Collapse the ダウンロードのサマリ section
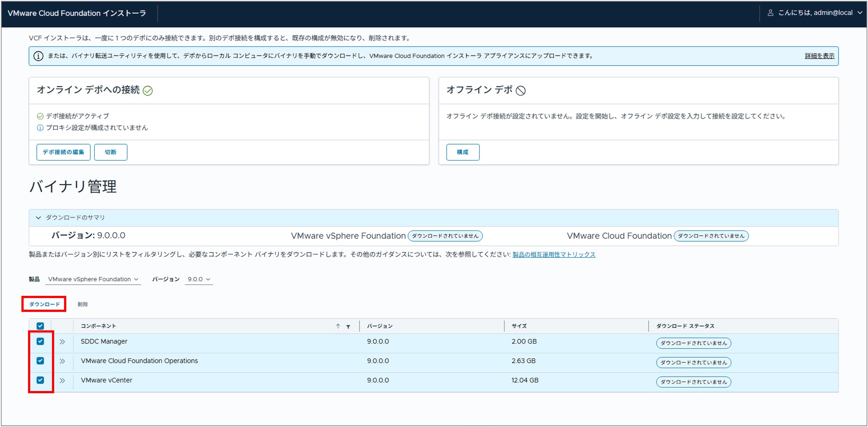 tap(38, 218)
